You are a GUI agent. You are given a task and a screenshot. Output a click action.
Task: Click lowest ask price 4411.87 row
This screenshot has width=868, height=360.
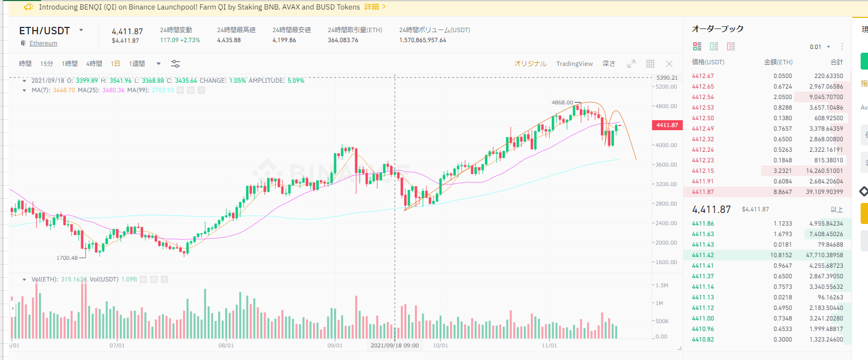pyautogui.click(x=767, y=192)
